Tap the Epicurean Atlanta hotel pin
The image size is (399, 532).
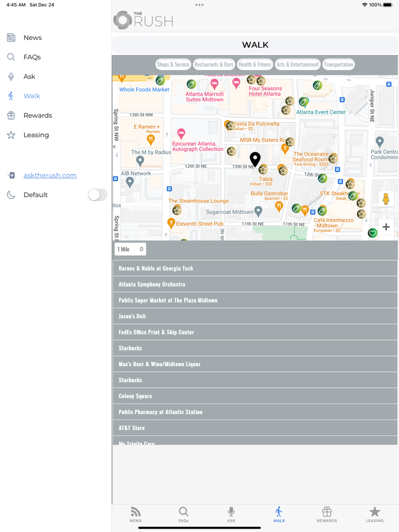click(x=181, y=133)
